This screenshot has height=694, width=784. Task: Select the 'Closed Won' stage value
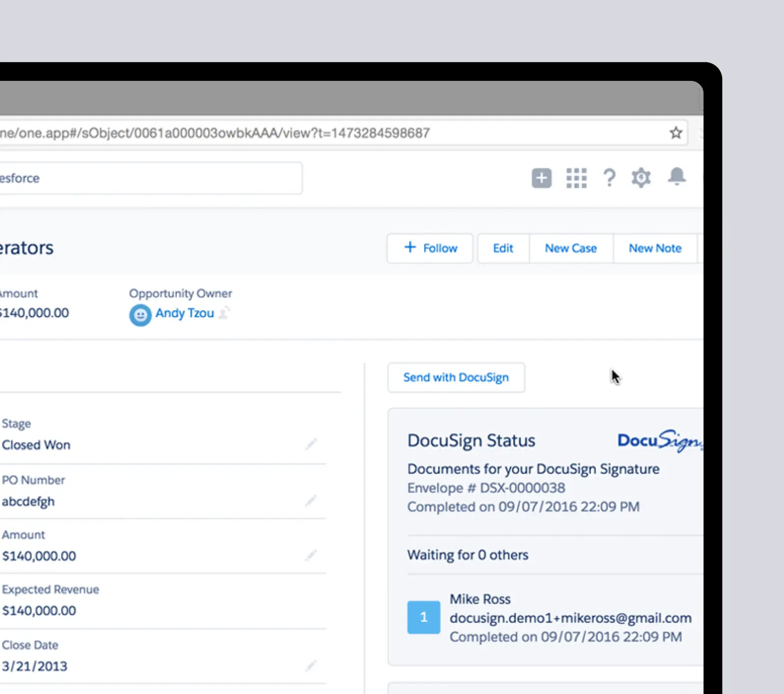coord(36,445)
